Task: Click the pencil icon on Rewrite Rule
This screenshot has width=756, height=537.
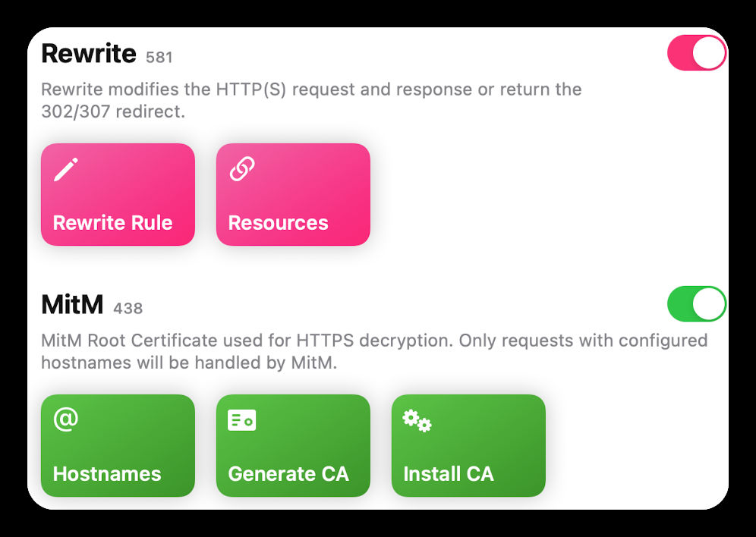Action: click(x=65, y=169)
